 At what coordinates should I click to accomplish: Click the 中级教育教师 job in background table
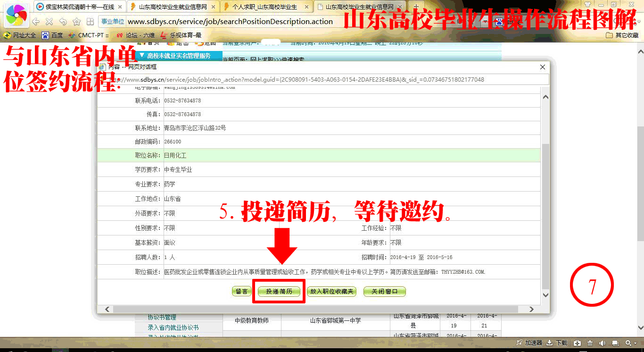pos(252,320)
